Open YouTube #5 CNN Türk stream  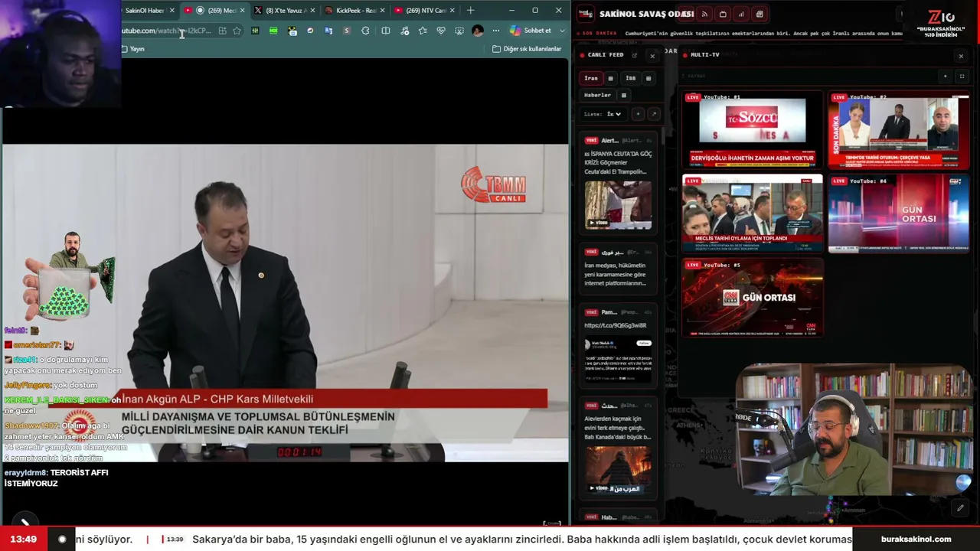[753, 298]
